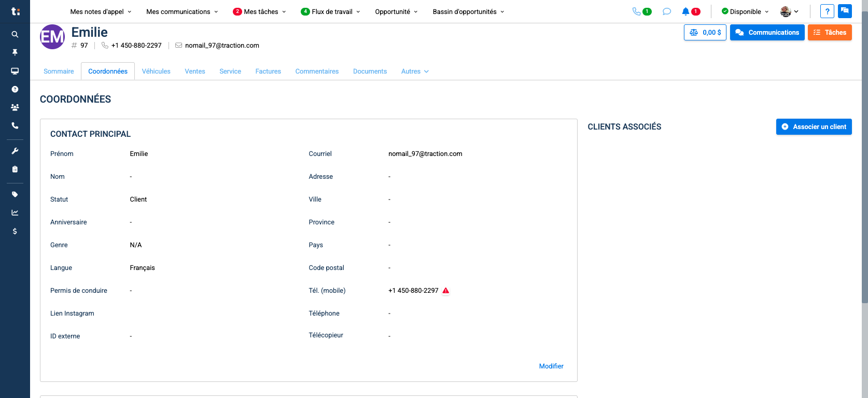This screenshot has width=868, height=398.
Task: Click the search icon in left sidebar
Action: coord(15,34)
